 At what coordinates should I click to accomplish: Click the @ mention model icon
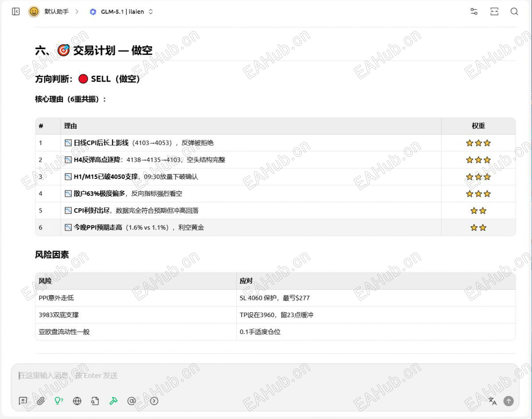(x=131, y=401)
